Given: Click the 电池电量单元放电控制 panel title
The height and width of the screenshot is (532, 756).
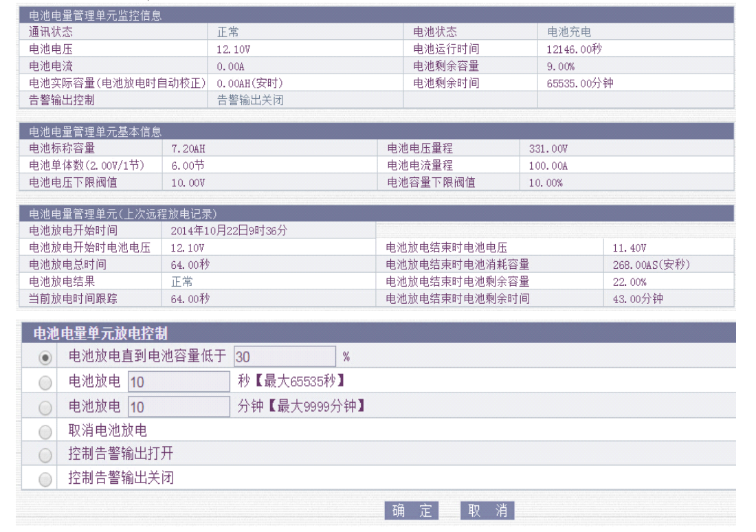Looking at the screenshot, I should (x=100, y=333).
